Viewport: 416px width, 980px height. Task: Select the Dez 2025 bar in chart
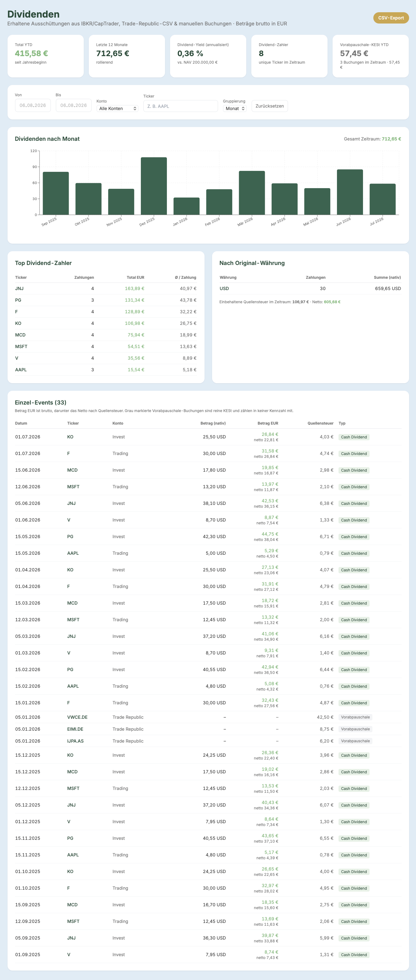pyautogui.click(x=154, y=186)
